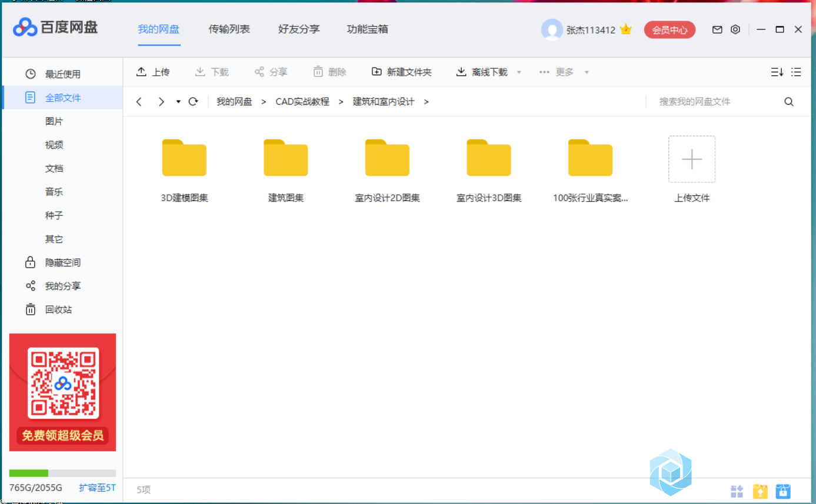816x504 pixels.
Task: Click the 上传文件 plus tile
Action: coord(692,159)
